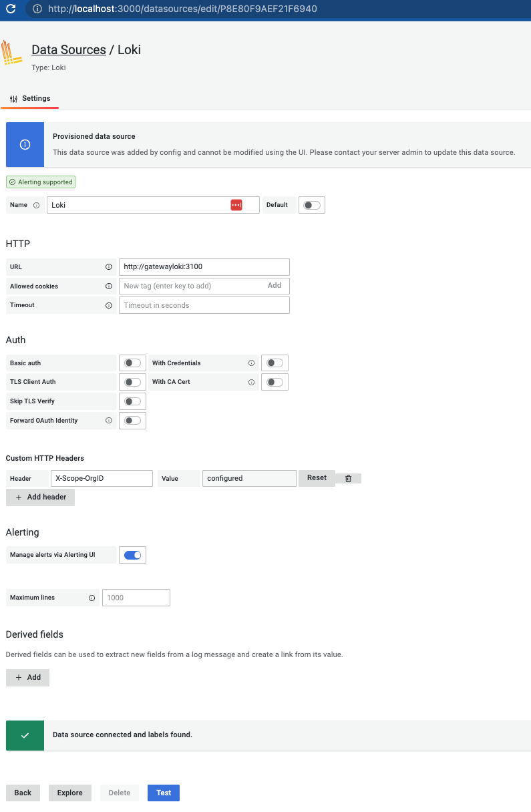Click the 'Alerting supported' badge
The height and width of the screenshot is (812, 531).
point(41,182)
